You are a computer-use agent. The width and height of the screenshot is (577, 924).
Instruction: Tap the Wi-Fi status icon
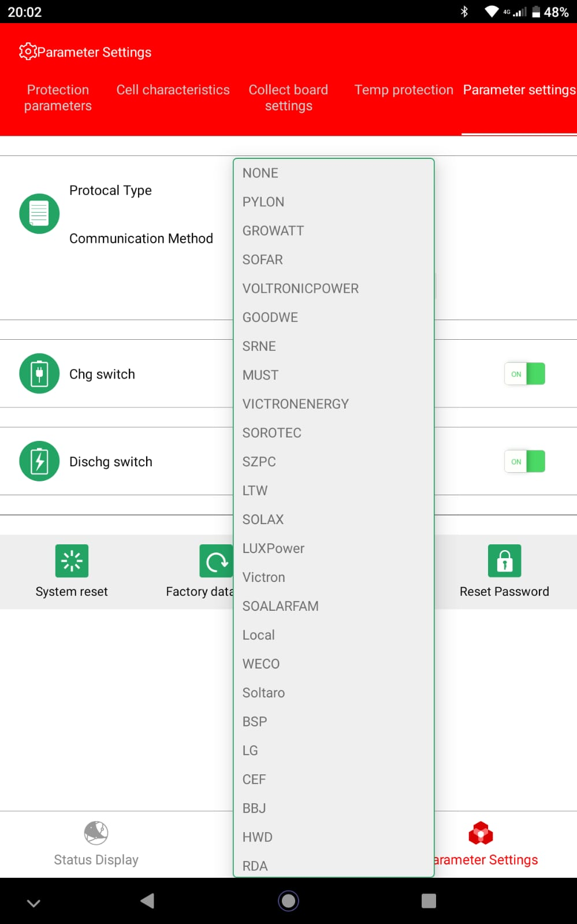pos(492,12)
